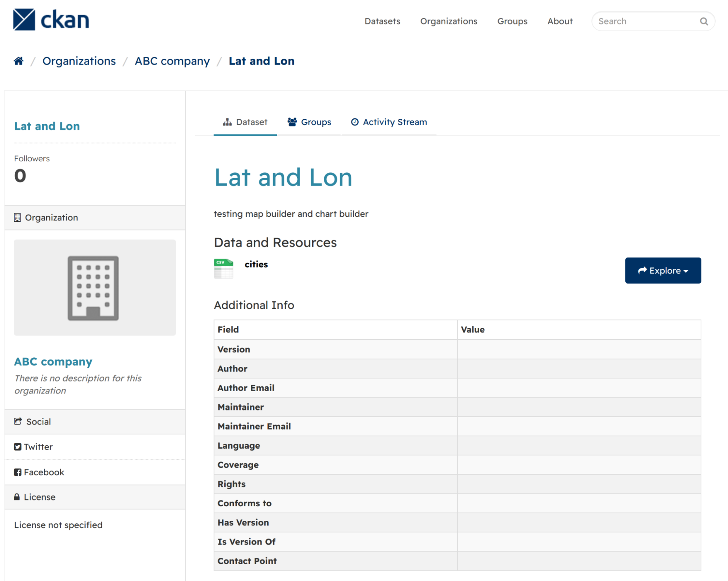Click the Language field cell
The image size is (728, 581).
(335, 445)
